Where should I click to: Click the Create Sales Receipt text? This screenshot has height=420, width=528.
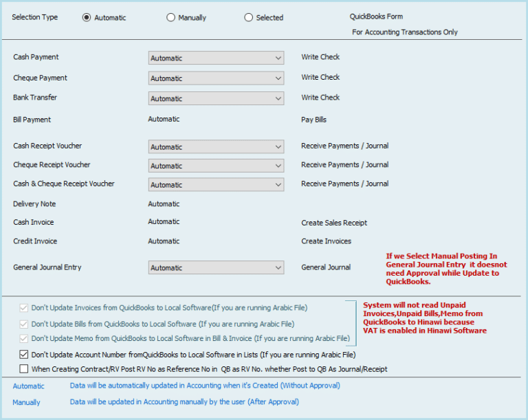click(334, 223)
